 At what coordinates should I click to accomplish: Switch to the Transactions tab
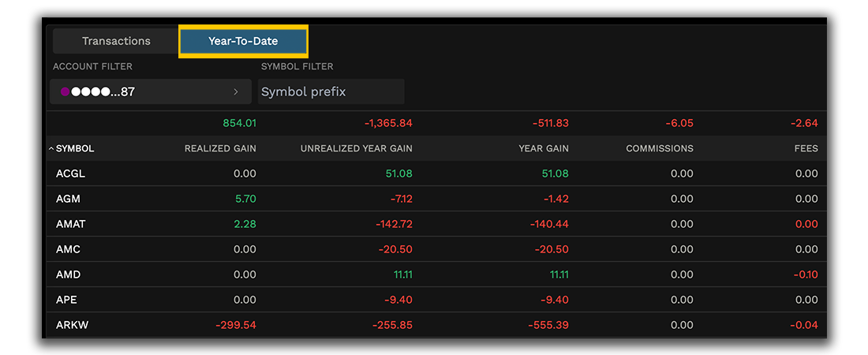pyautogui.click(x=116, y=41)
